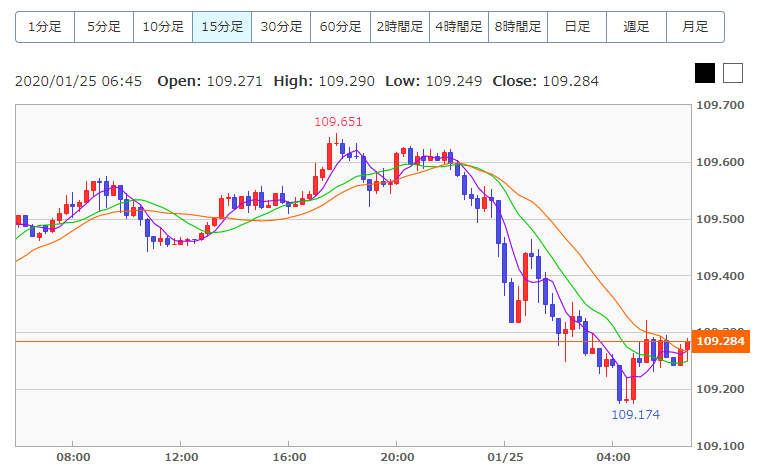The image size is (760, 470).
Task: Click the Open: 109.271 value
Action: [x=210, y=81]
